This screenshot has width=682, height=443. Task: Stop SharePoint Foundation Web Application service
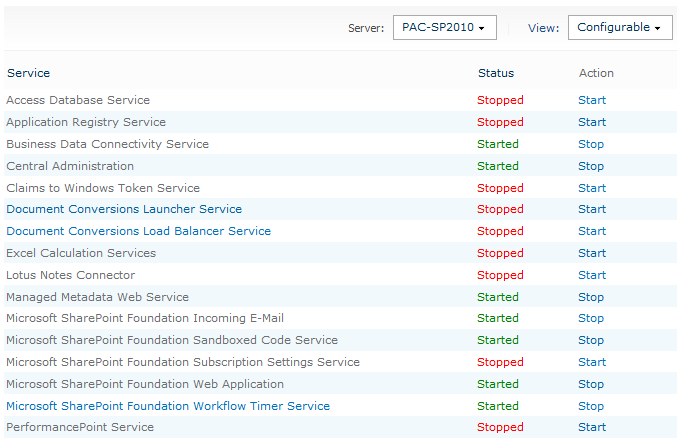pyautogui.click(x=591, y=384)
